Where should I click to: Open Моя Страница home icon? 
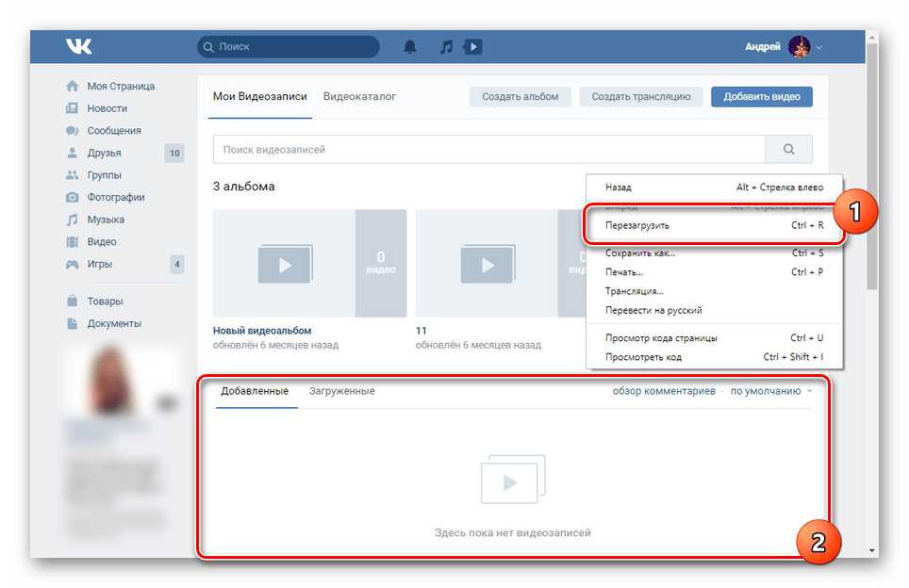pyautogui.click(x=72, y=87)
